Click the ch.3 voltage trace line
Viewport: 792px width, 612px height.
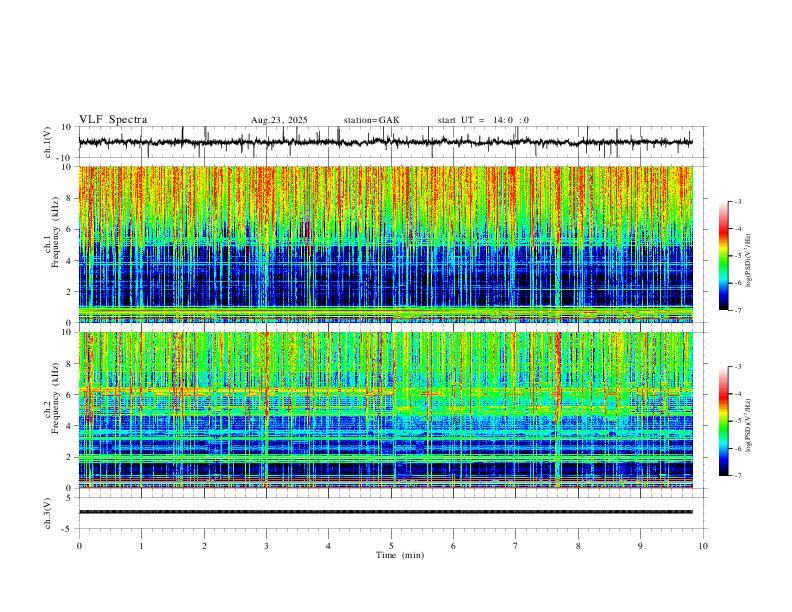click(385, 512)
